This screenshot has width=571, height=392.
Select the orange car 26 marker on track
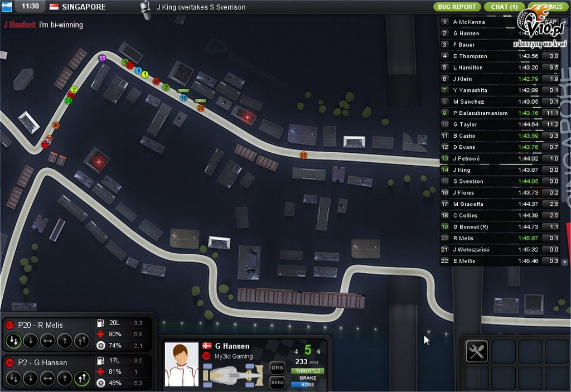201,108
